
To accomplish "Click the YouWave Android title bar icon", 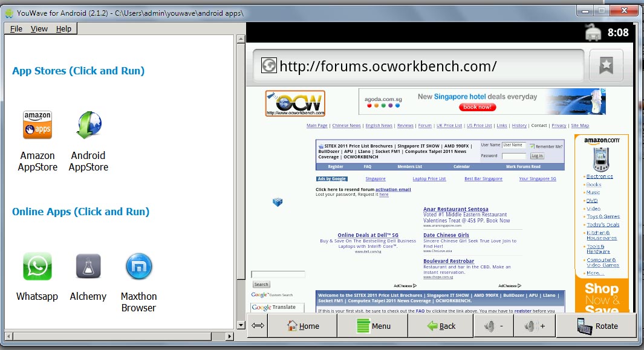I will 9,13.
